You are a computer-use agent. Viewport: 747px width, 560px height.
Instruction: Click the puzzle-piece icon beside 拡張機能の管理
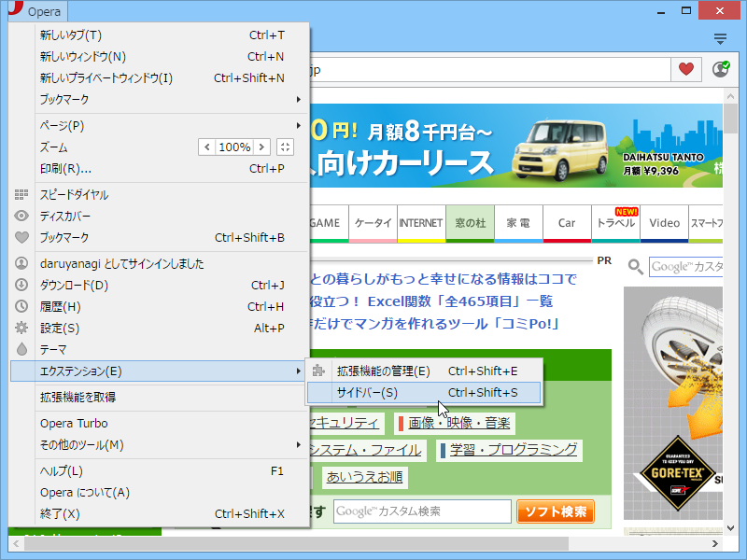[318, 370]
